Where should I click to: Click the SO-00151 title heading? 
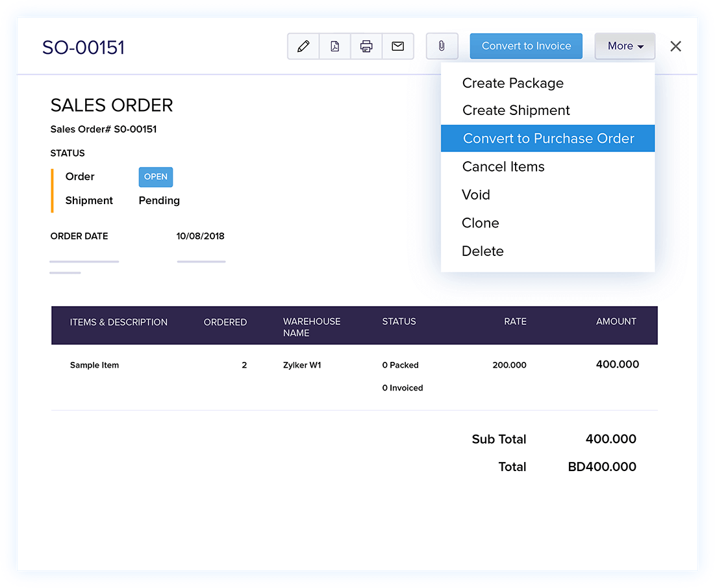83,47
